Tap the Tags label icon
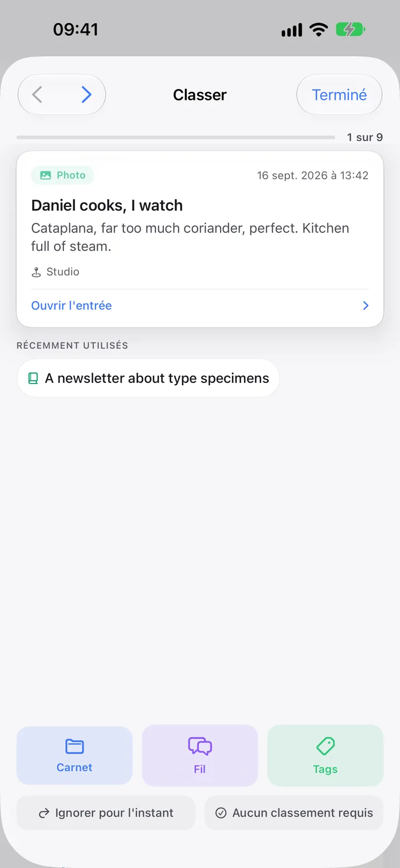400x868 pixels. 326,746
